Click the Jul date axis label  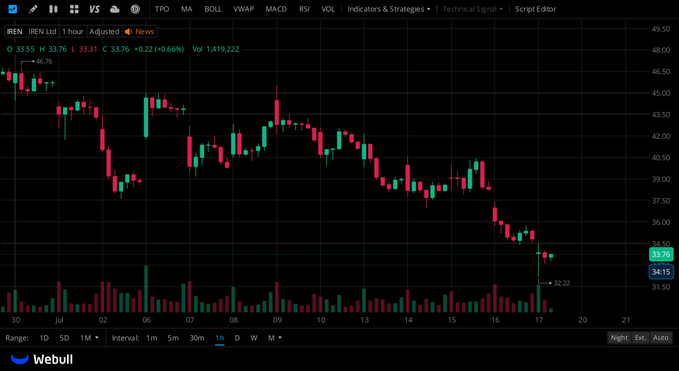[59, 320]
